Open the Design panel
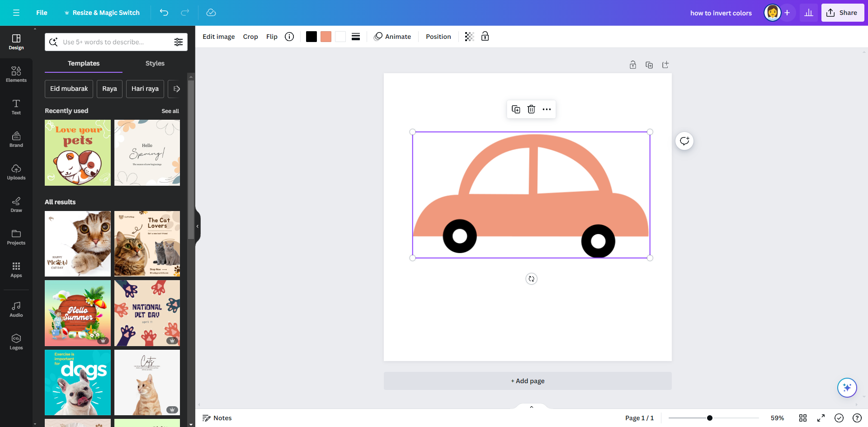This screenshot has width=868, height=427. (x=16, y=42)
